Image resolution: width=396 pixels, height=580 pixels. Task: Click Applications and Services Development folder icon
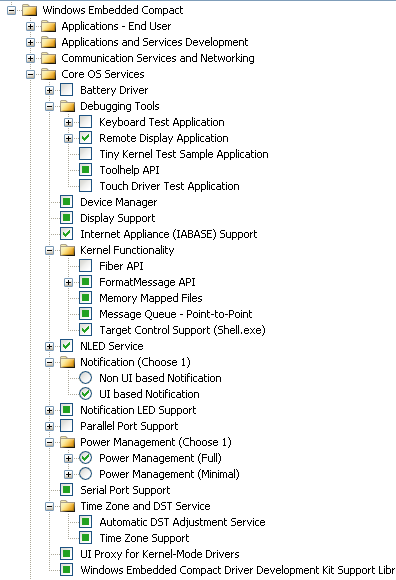48,42
